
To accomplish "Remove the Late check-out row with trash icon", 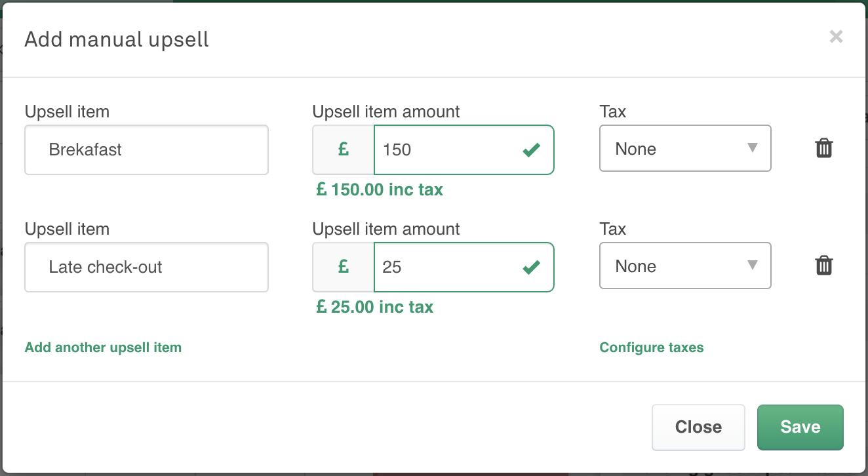I will pyautogui.click(x=824, y=266).
